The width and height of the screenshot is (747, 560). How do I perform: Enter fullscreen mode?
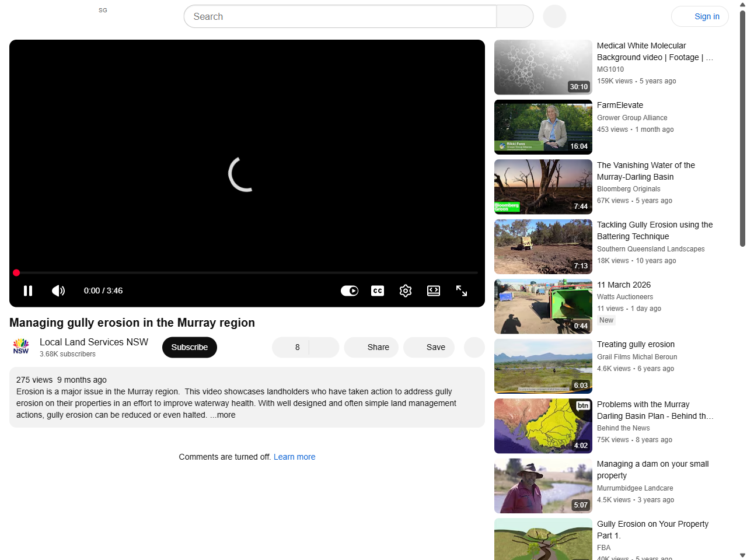tap(461, 290)
